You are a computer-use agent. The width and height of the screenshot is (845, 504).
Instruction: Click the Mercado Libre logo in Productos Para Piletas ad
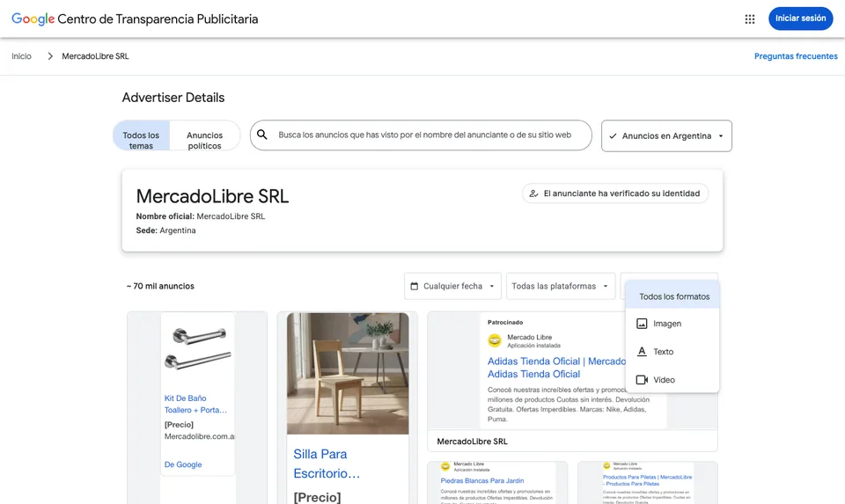606,465
